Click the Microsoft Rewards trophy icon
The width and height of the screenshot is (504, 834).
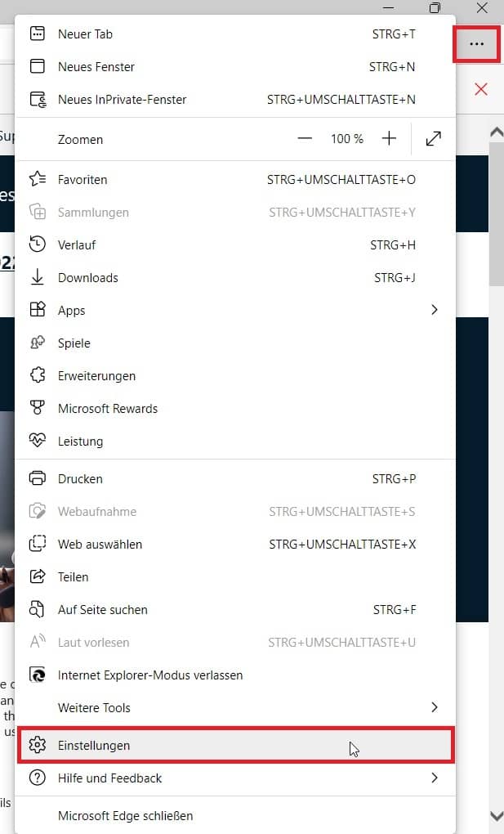pyautogui.click(x=38, y=409)
